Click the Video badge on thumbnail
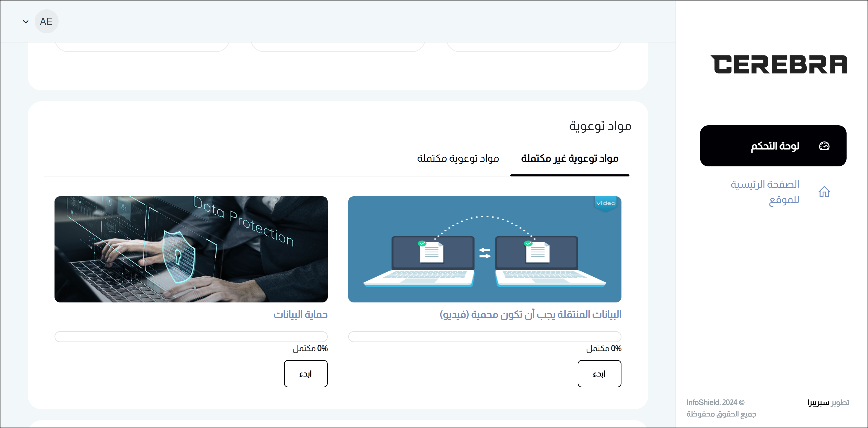This screenshot has height=428, width=868. 606,203
